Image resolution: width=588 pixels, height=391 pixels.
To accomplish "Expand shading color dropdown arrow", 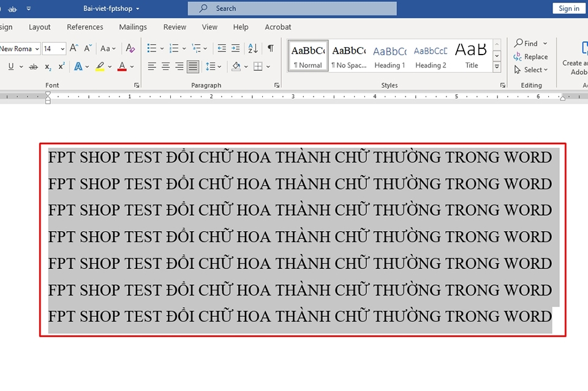I will click(x=246, y=67).
